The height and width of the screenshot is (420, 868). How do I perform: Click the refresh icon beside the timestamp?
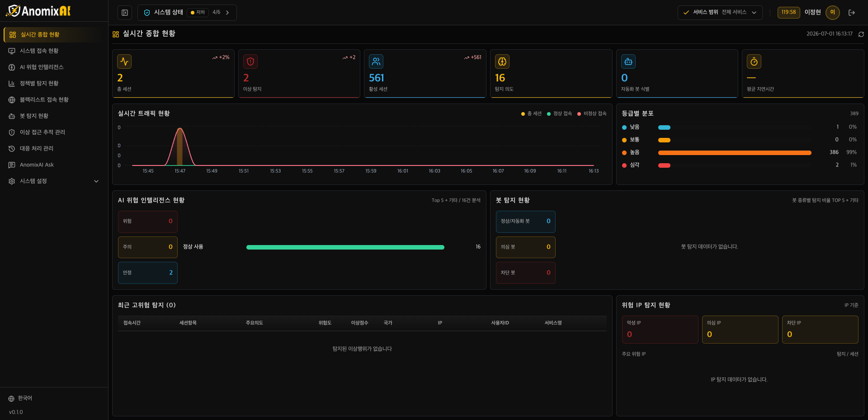coord(861,34)
